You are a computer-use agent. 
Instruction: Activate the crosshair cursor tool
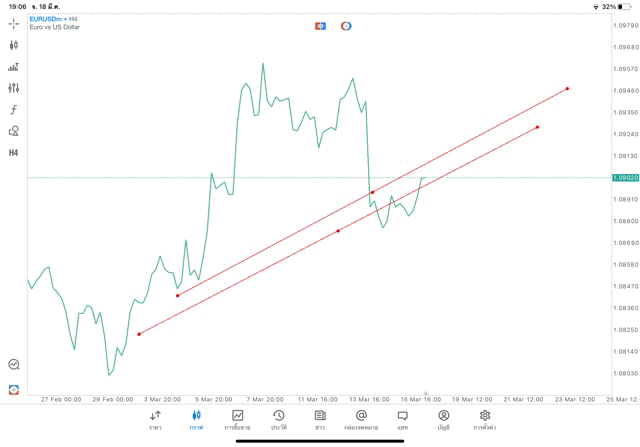coord(14,24)
